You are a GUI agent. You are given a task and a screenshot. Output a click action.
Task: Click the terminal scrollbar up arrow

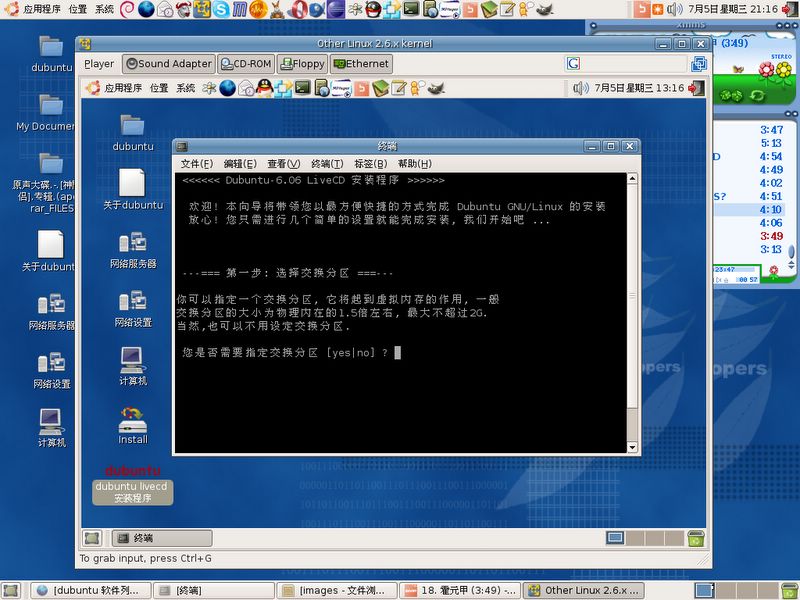coord(632,179)
